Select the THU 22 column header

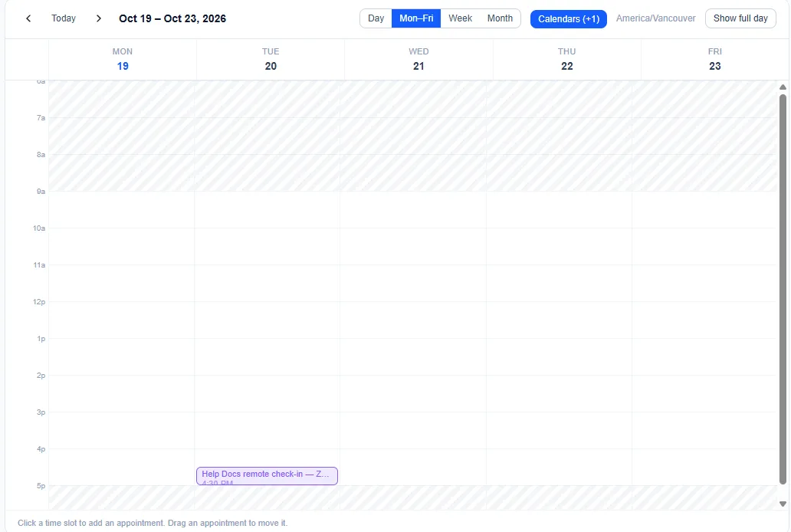coord(567,59)
